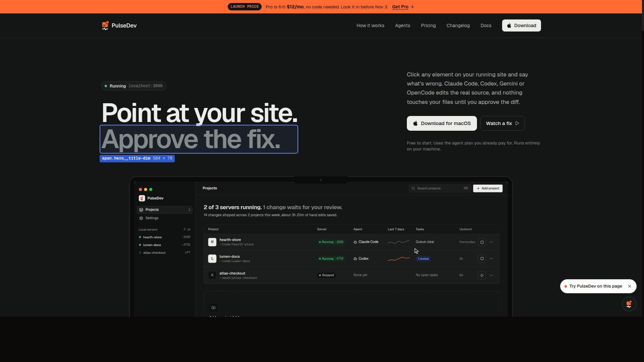
Task: Click the PulseDev logo in the header
Action: (119, 25)
